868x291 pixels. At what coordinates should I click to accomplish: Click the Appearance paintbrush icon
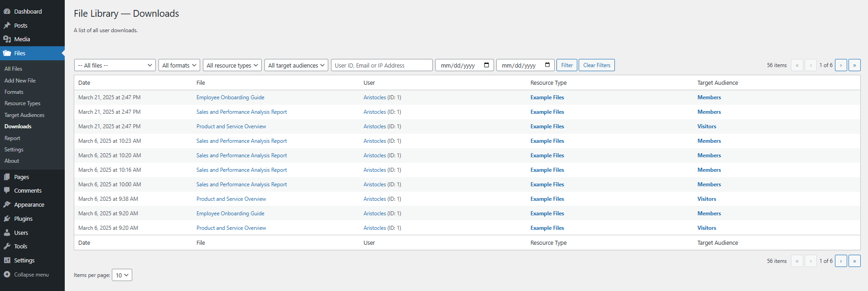click(x=7, y=204)
